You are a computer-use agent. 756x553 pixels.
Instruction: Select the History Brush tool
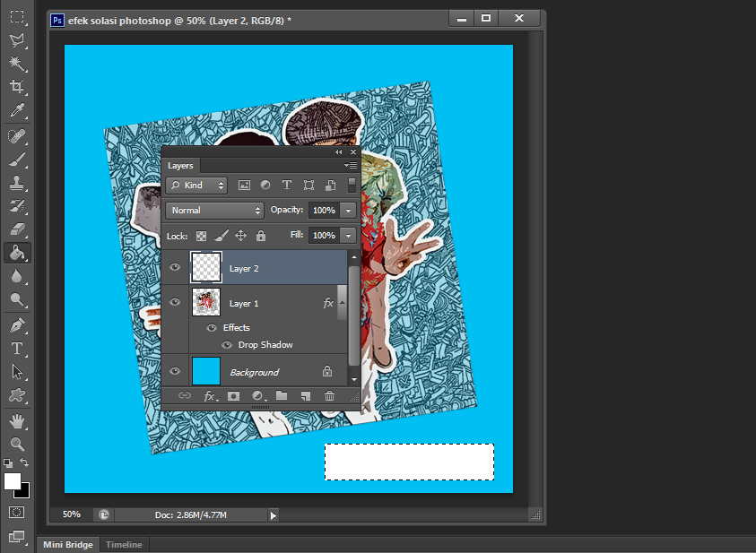click(x=17, y=206)
